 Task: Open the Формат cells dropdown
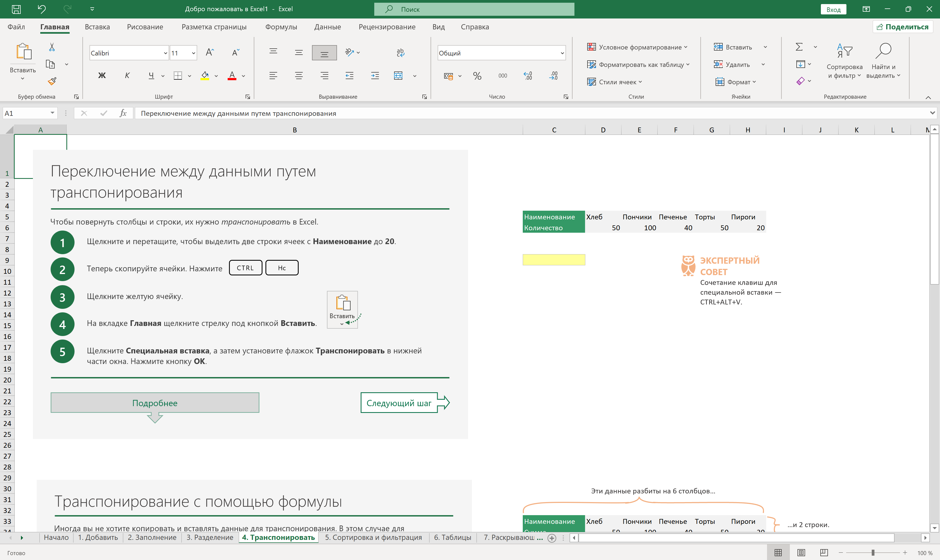pos(735,82)
